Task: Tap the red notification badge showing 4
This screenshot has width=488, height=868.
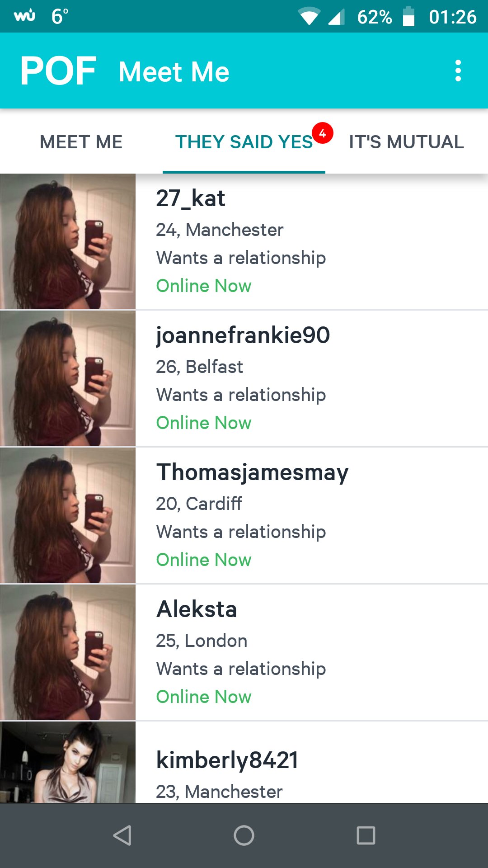Action: [x=323, y=133]
